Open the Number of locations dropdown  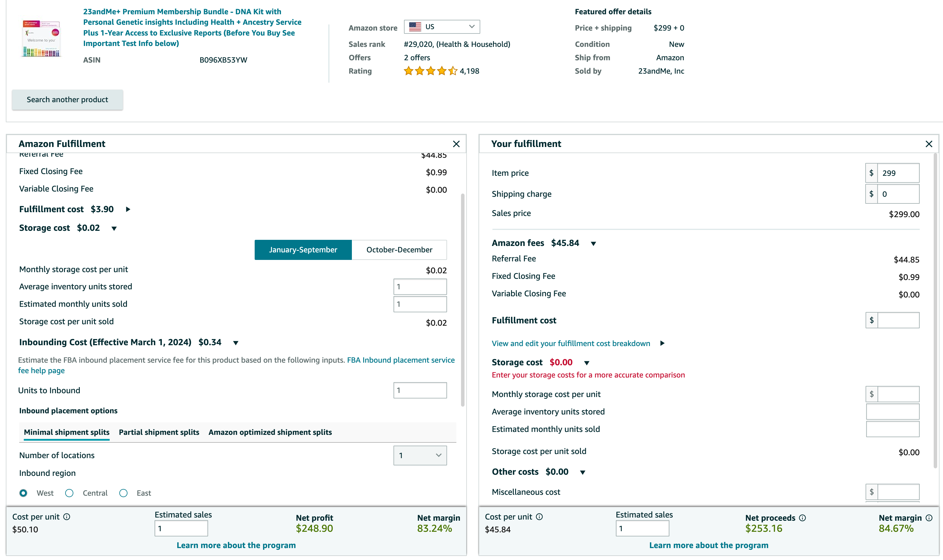pos(420,455)
